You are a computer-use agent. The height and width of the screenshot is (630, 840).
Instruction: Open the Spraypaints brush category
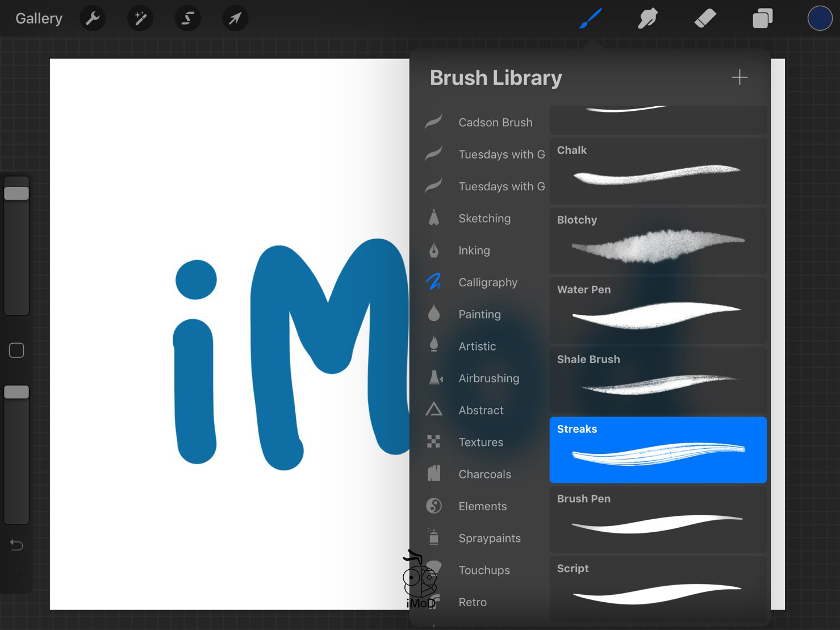490,537
